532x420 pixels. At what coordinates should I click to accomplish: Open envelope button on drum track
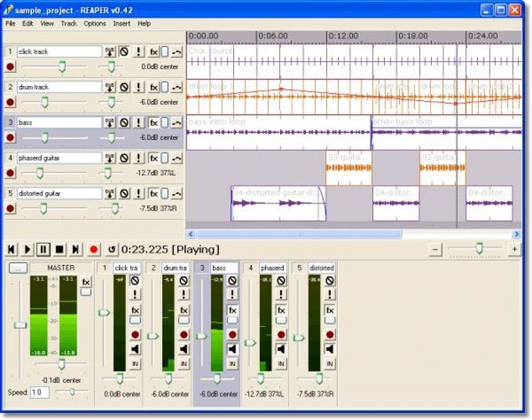(177, 87)
